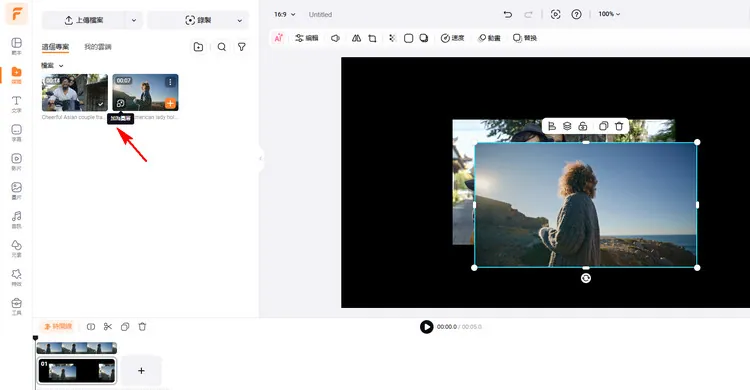
Task: Expand the record options dropdown arrow
Action: (x=240, y=20)
